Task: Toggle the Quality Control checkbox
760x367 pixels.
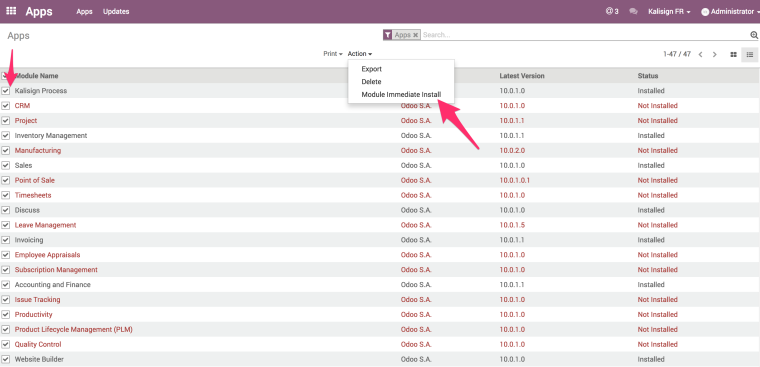Action: point(6,345)
